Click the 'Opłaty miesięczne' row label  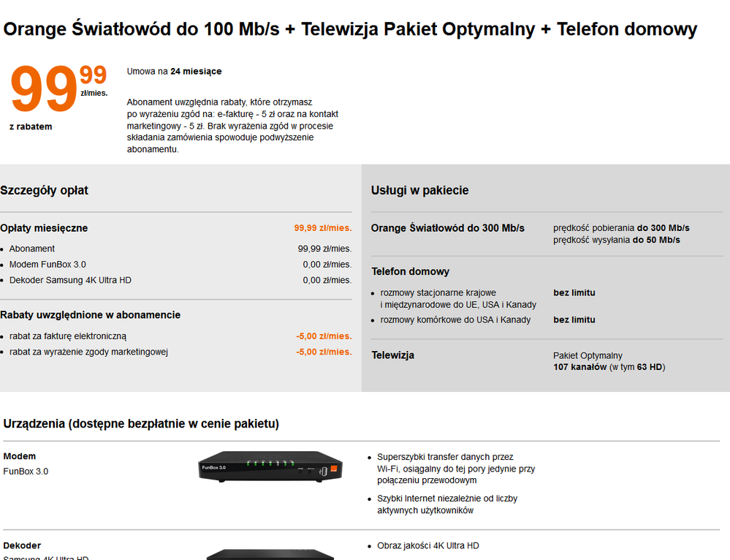pyautogui.click(x=44, y=228)
